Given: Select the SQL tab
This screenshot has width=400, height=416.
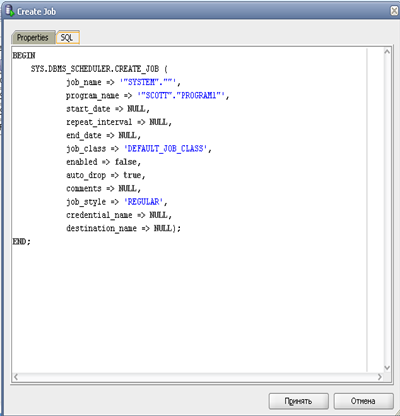Looking at the screenshot, I should click(67, 37).
